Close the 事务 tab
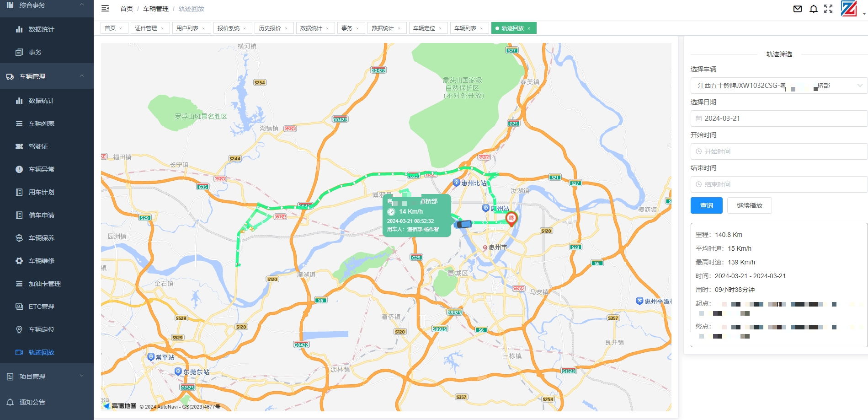The width and height of the screenshot is (868, 420). (357, 28)
